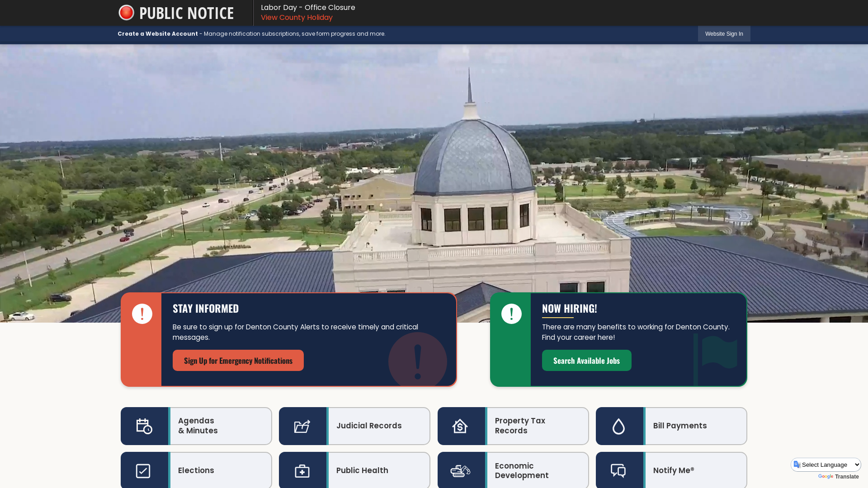Expand the View County Holiday link

tap(296, 17)
